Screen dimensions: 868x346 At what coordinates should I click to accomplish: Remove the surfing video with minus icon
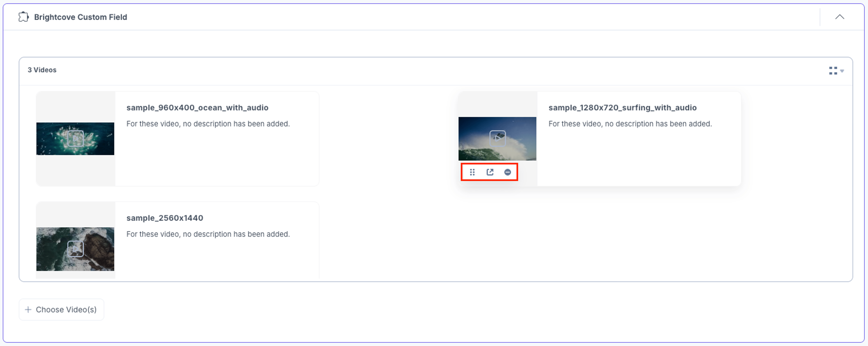pyautogui.click(x=507, y=172)
